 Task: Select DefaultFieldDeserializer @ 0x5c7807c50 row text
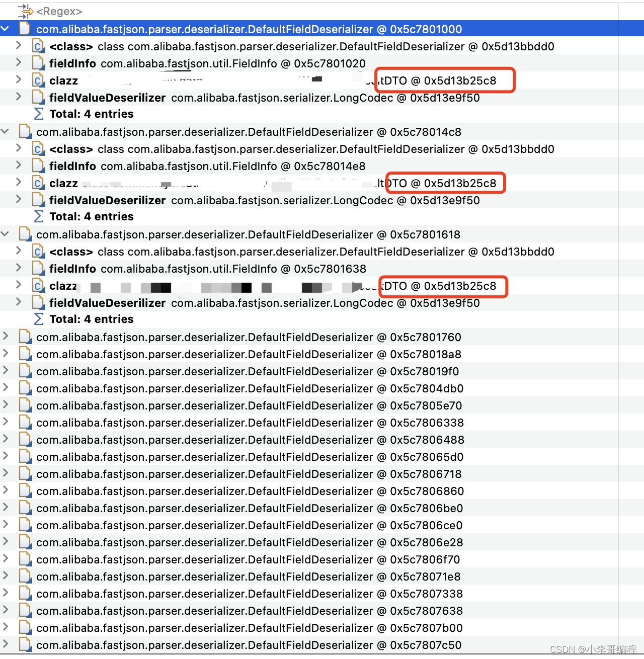click(x=249, y=645)
